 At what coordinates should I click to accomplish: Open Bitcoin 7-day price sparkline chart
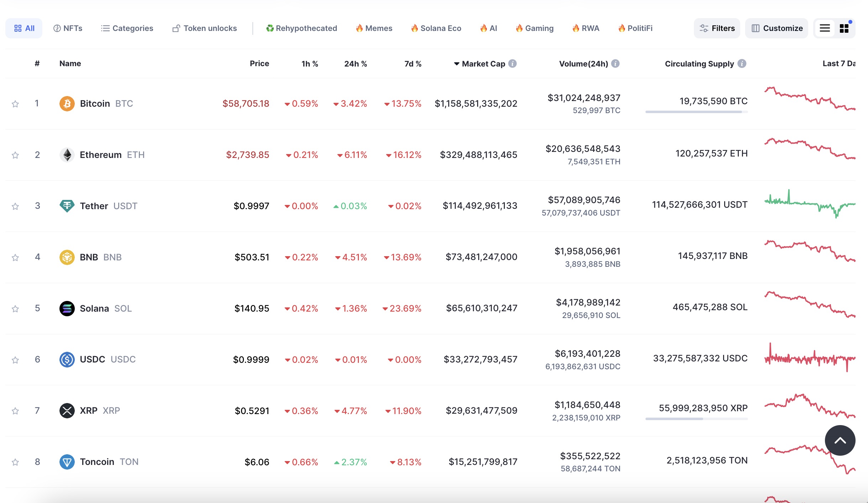[810, 99]
